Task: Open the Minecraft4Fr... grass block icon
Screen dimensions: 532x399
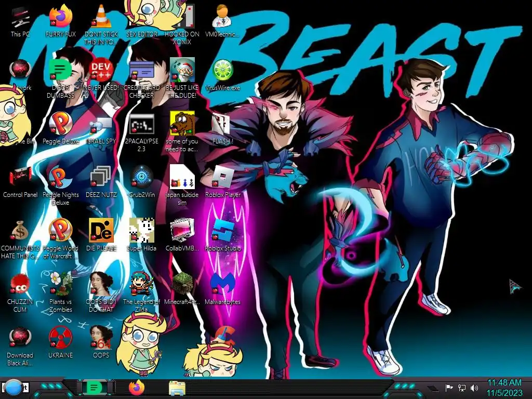Action: 182,288
